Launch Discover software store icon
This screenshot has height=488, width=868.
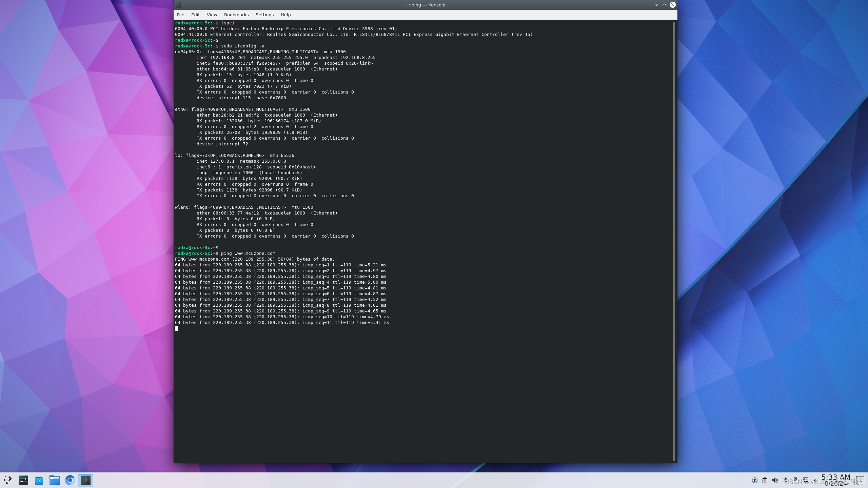pos(39,480)
